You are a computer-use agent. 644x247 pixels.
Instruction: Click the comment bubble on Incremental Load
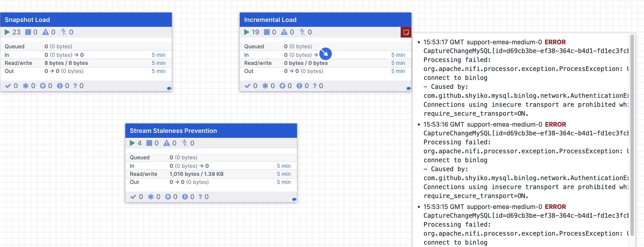(408, 88)
